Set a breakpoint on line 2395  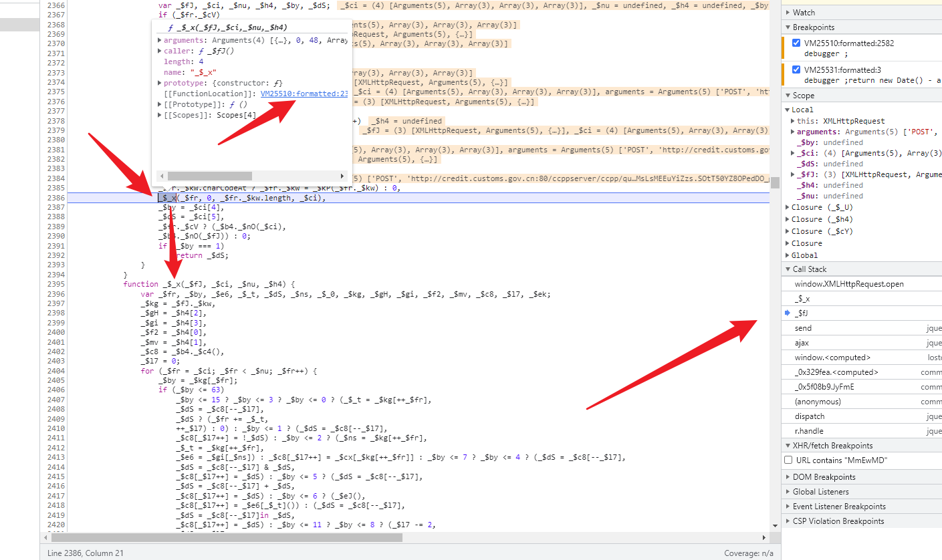point(55,284)
